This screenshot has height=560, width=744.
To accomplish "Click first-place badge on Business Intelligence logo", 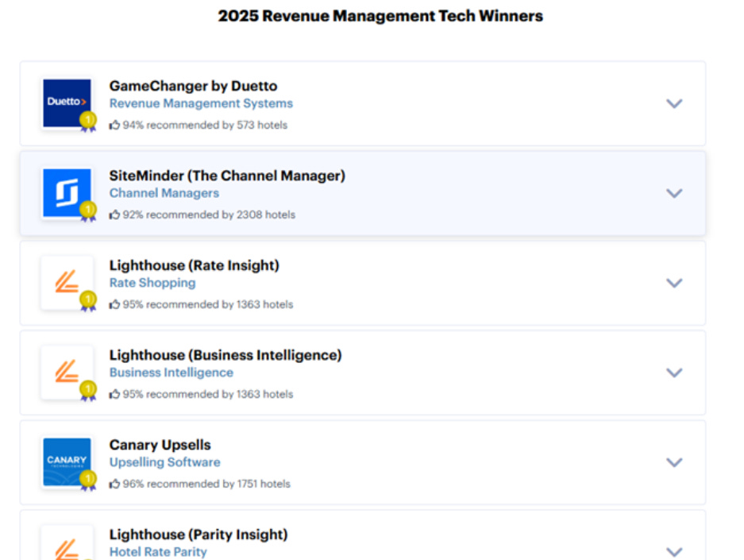I will [88, 391].
